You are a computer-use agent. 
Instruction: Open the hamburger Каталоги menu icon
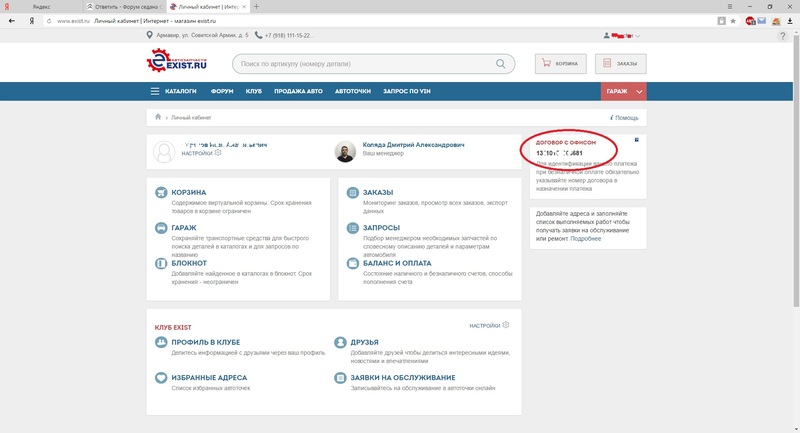155,91
